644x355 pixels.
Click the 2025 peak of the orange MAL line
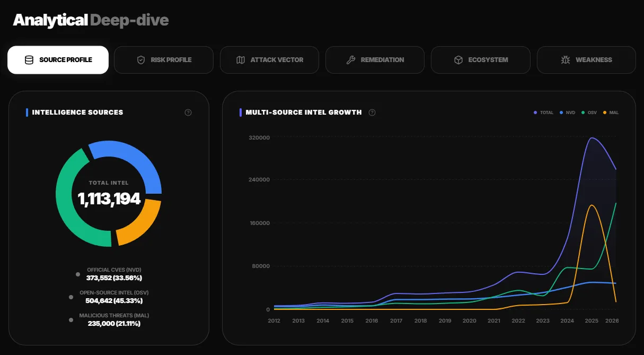tap(592, 205)
